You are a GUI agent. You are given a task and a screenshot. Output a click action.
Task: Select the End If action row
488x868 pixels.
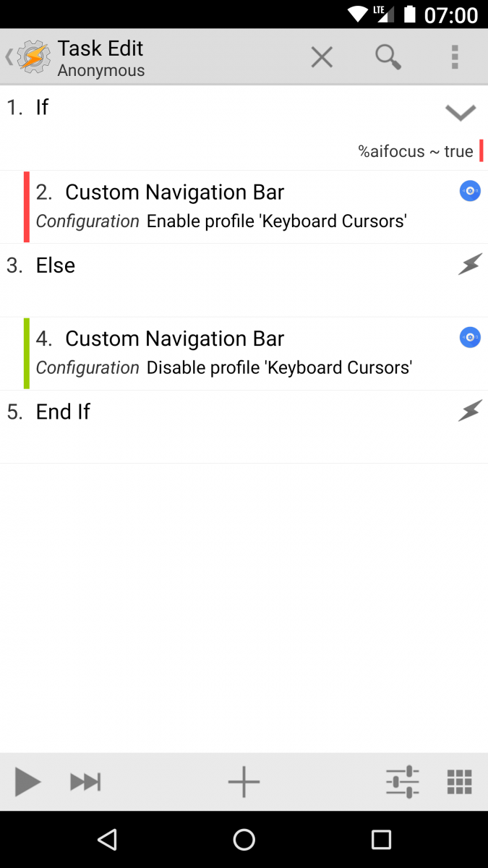coord(217,411)
